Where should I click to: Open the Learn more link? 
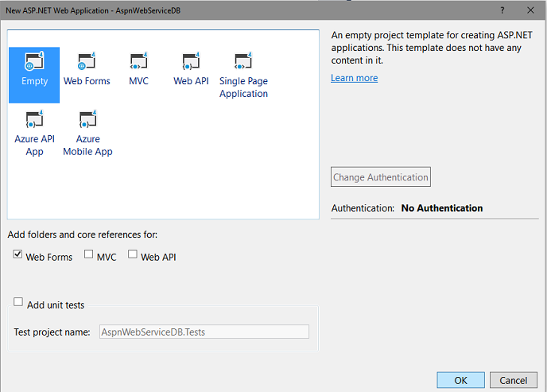click(x=354, y=78)
